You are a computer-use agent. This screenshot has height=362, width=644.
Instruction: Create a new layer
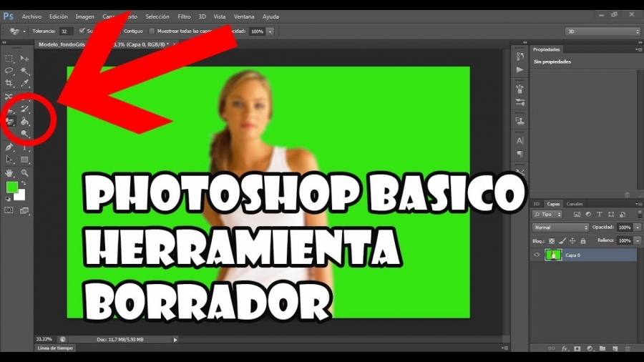pos(615,348)
